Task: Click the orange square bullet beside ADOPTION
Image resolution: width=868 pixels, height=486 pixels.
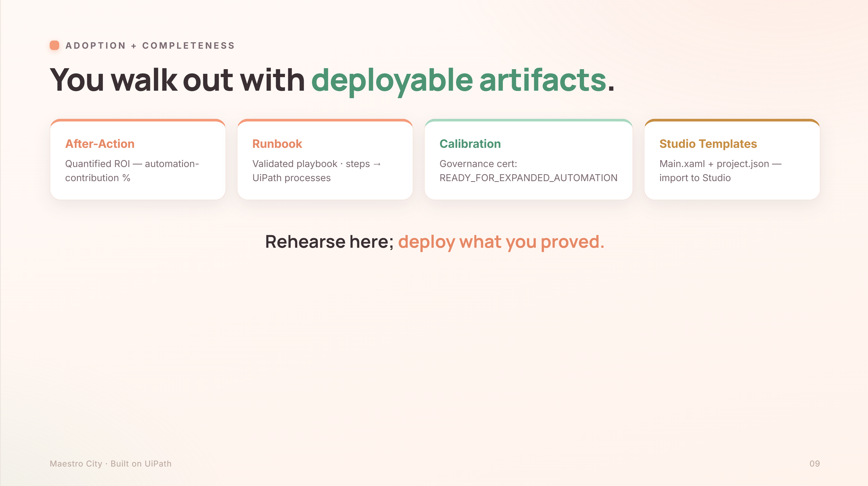Action: 54,45
